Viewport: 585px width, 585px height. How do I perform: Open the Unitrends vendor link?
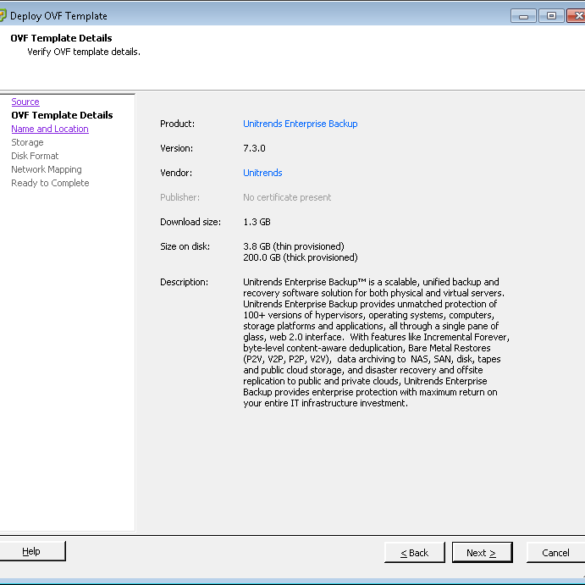tap(263, 173)
